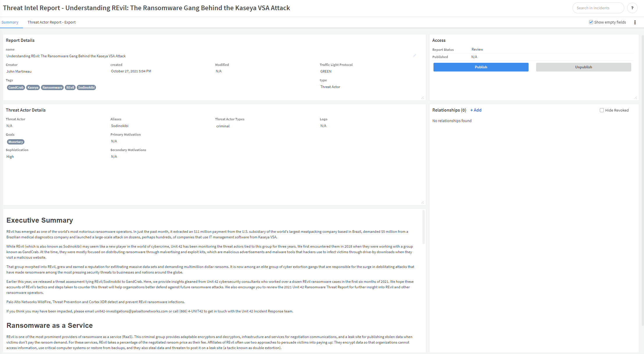Click the Sodinokibi tag chip
The image size is (644, 354).
tap(86, 87)
